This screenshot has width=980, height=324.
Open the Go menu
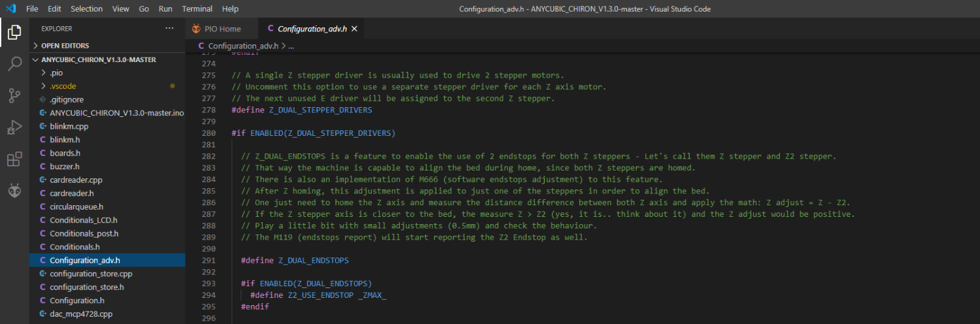[144, 9]
